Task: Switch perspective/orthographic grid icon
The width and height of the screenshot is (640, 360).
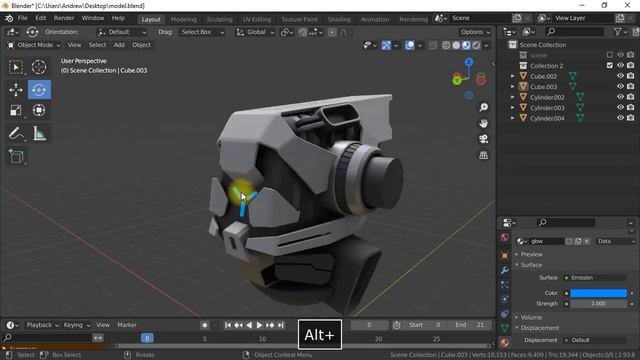Action: (x=484, y=155)
